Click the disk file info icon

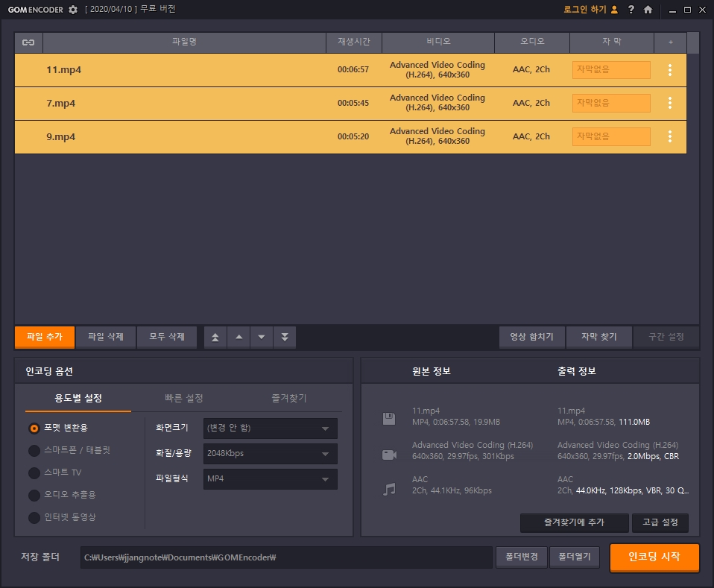point(389,418)
